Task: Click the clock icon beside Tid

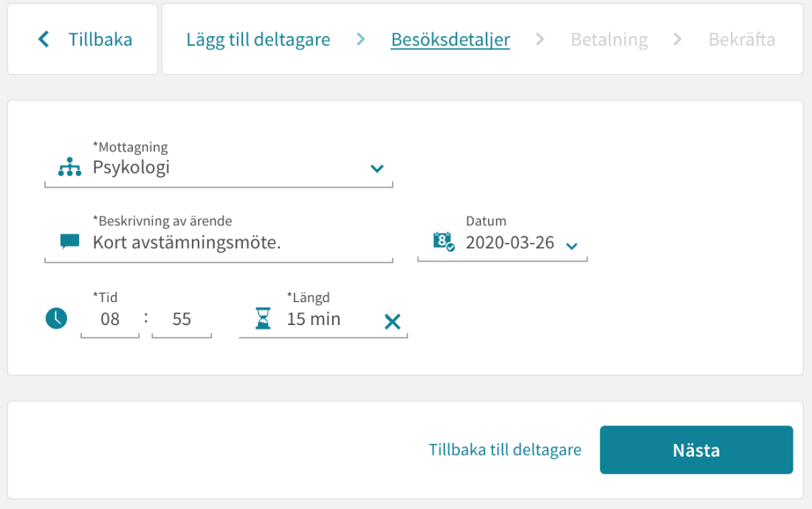Action: [56, 318]
